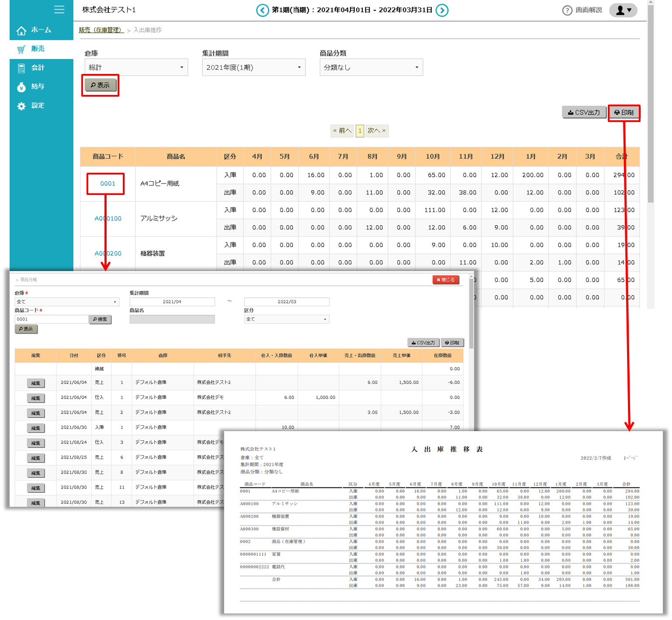Click the main CSV出力 export button
The width and height of the screenshot is (672, 620).
[584, 113]
